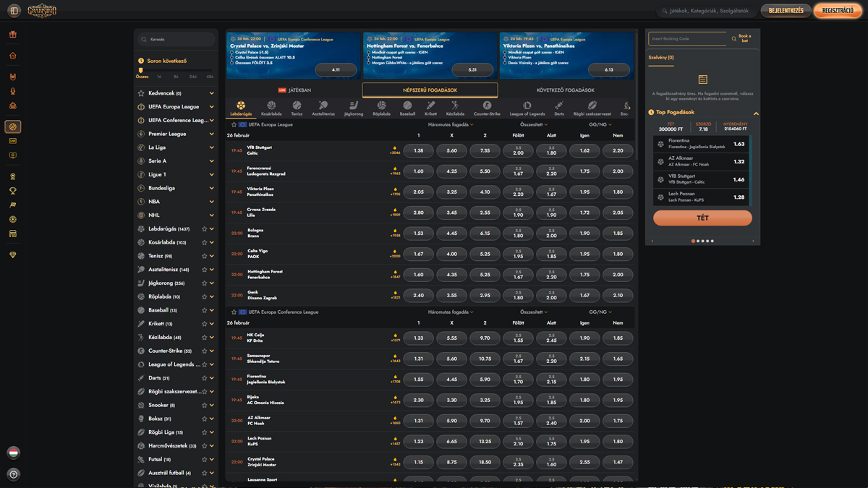Choose the Counter-Strike icon in sport filter row
Viewport: 868px width, 488px height.
click(487, 108)
